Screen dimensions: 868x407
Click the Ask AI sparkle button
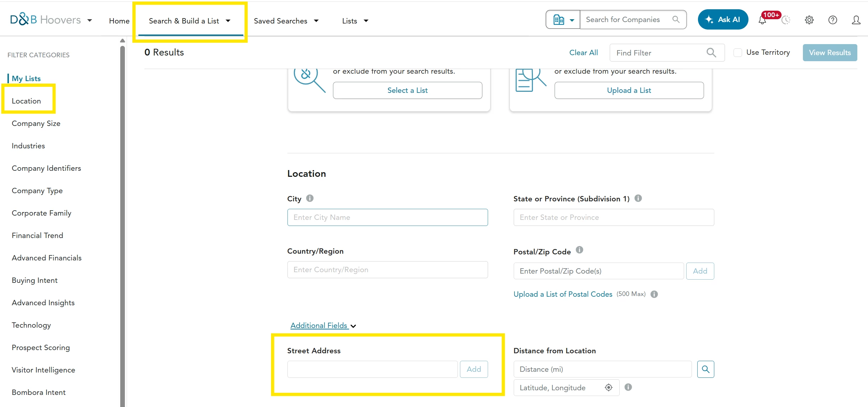(723, 20)
